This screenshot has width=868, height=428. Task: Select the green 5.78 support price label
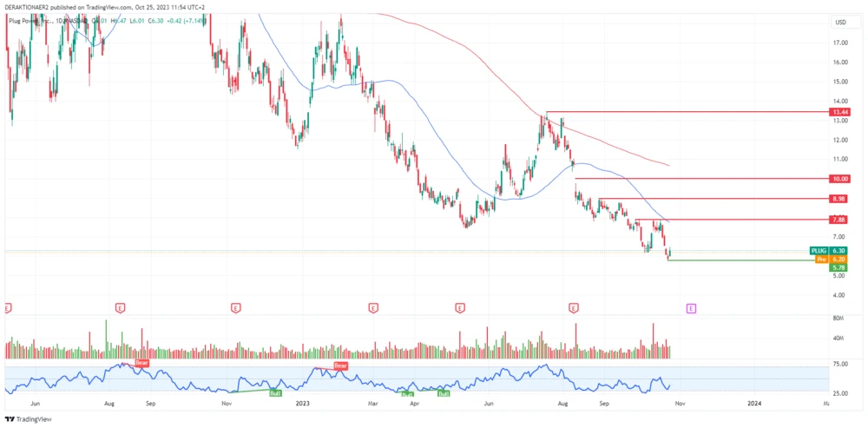point(838,267)
